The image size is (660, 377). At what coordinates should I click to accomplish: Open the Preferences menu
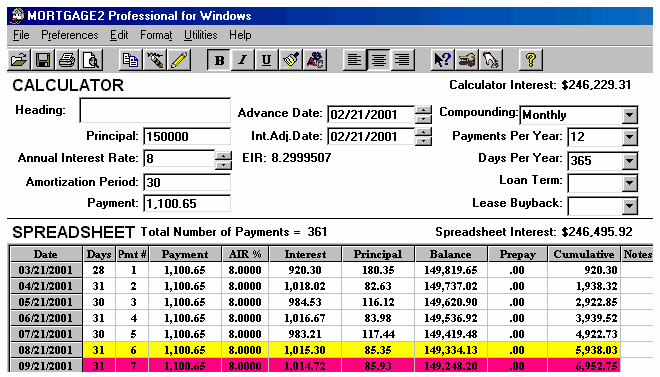(x=69, y=35)
